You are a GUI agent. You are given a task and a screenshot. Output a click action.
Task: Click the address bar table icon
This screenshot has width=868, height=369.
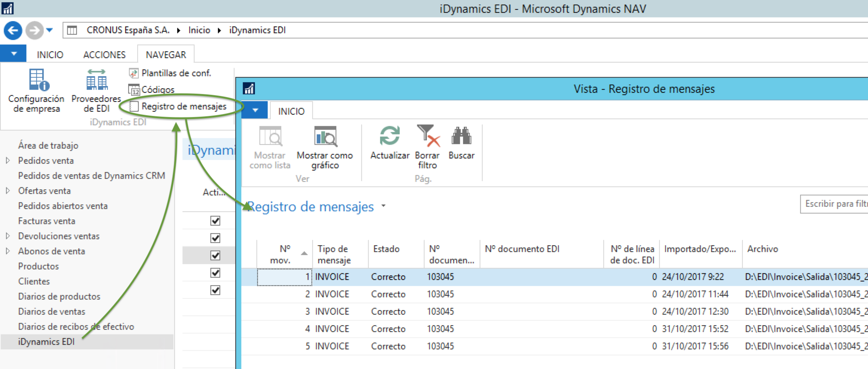coord(72,30)
